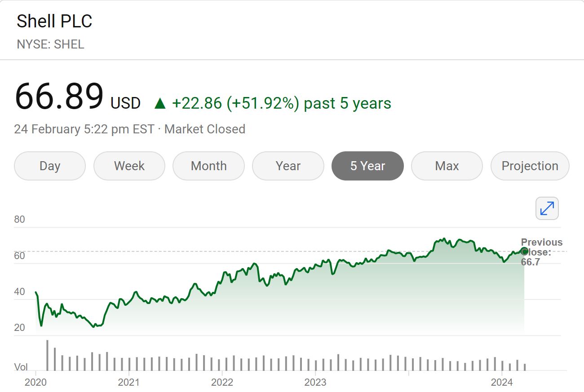Screen dimensions: 584x392
Task: Click the Previous Close marker dot
Action: point(524,251)
